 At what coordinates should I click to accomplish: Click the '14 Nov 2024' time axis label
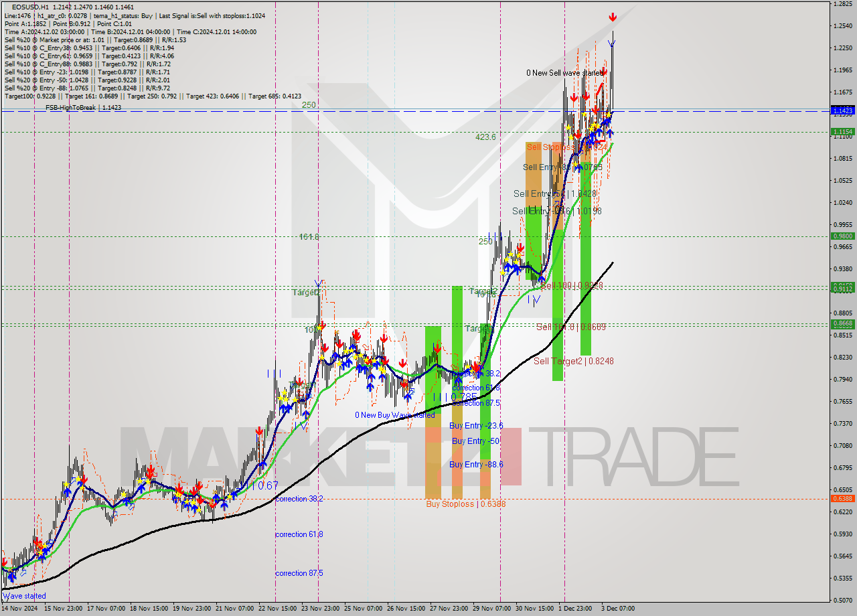[18, 609]
